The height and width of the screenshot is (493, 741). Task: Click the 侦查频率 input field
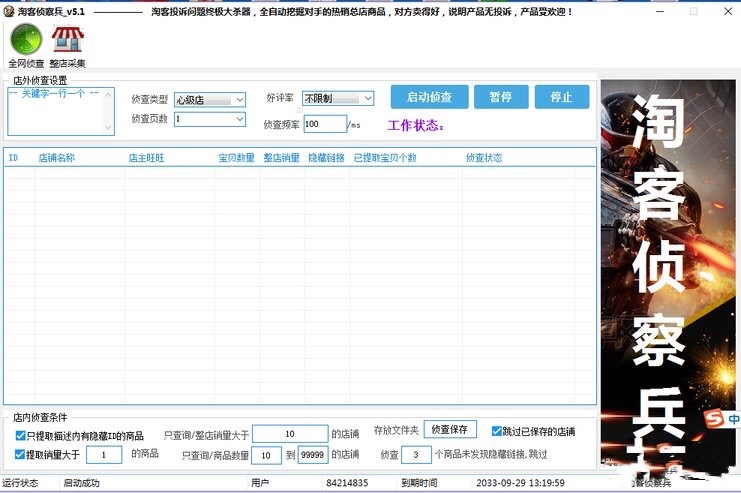[x=325, y=124]
